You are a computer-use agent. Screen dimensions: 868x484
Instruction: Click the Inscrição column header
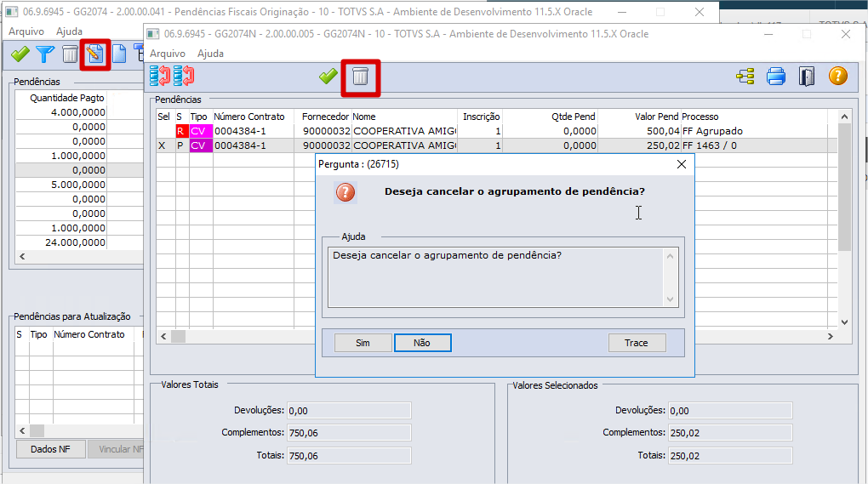coord(481,117)
